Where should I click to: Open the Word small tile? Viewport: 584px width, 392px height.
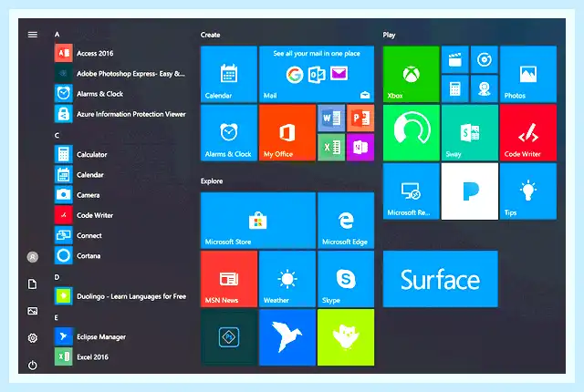331,119
